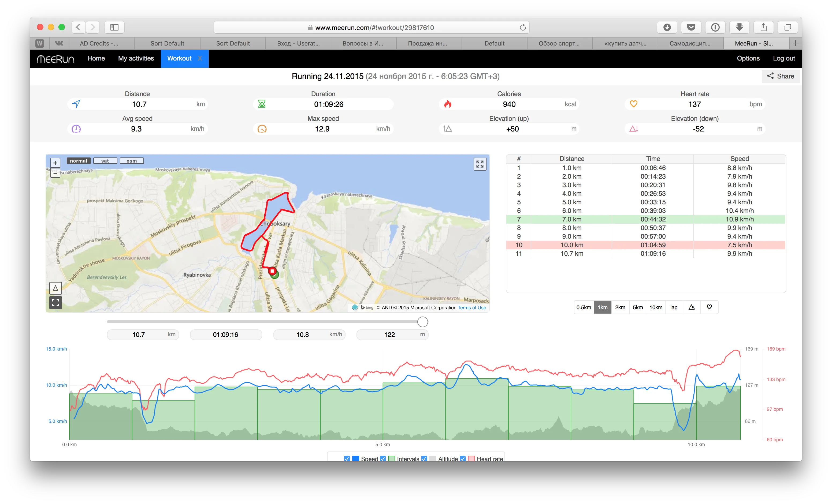The height and width of the screenshot is (504, 832).
Task: Uncheck the Speed chart checkbox
Action: pos(347,458)
